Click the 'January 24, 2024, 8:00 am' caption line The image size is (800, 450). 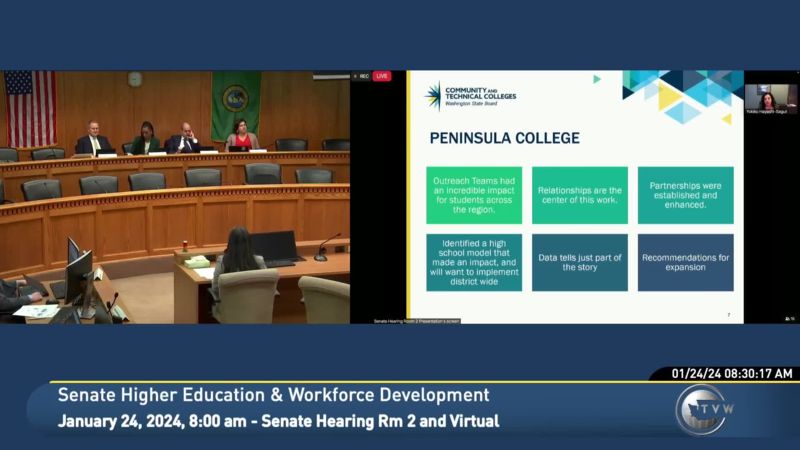279,421
